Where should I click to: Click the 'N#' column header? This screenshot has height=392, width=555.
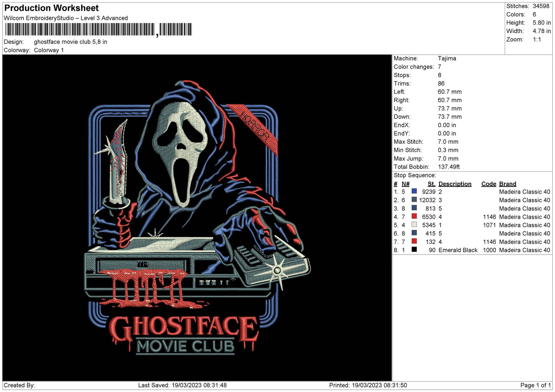pyautogui.click(x=406, y=184)
